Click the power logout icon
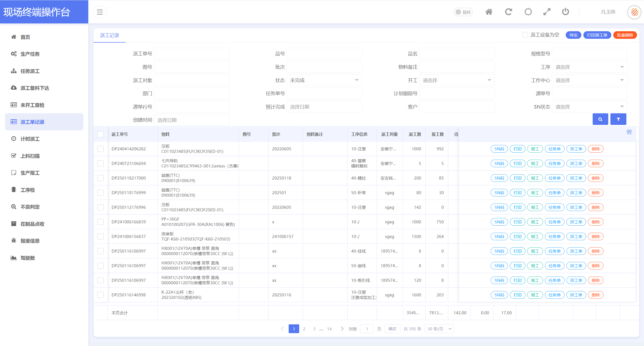This screenshot has width=644, height=346. (x=565, y=12)
